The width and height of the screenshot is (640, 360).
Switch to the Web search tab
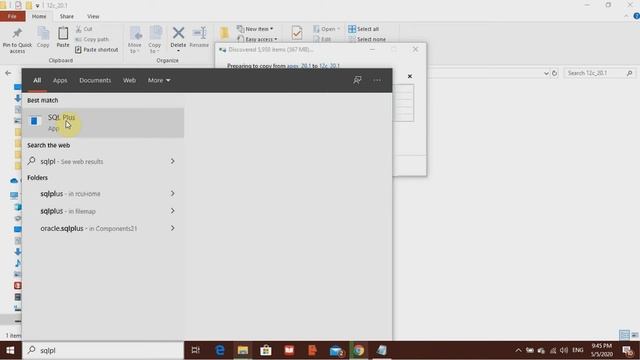pos(129,80)
